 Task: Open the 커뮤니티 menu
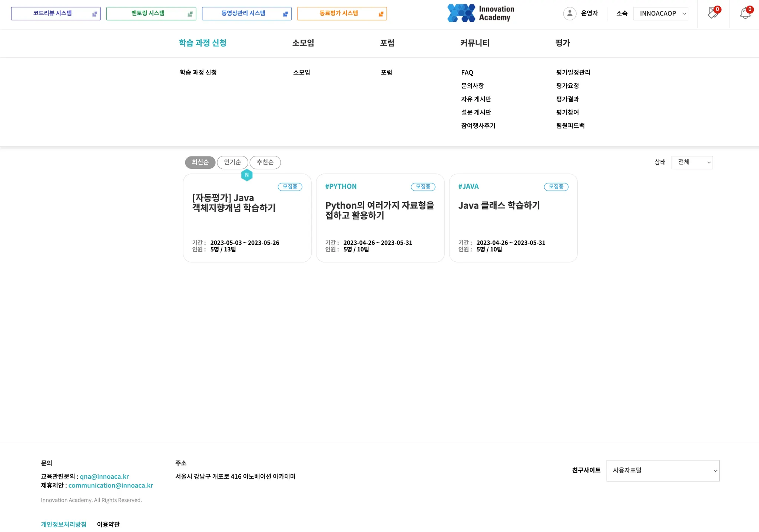[x=475, y=43]
